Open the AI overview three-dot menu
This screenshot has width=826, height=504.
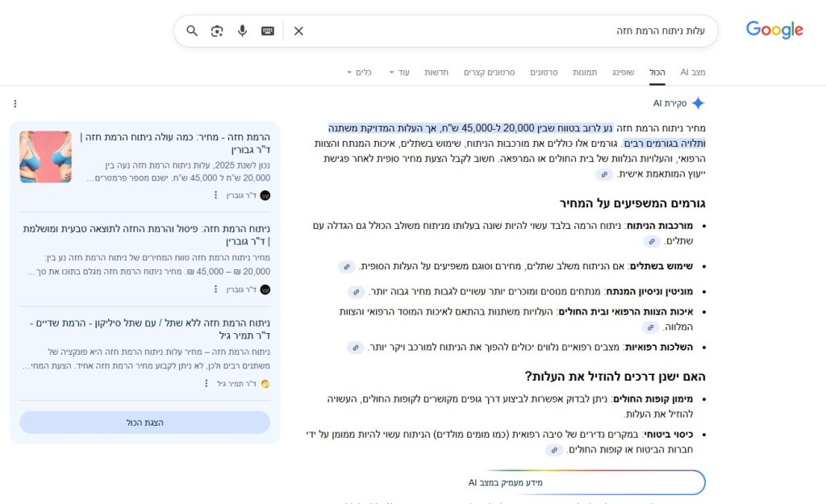[x=15, y=103]
